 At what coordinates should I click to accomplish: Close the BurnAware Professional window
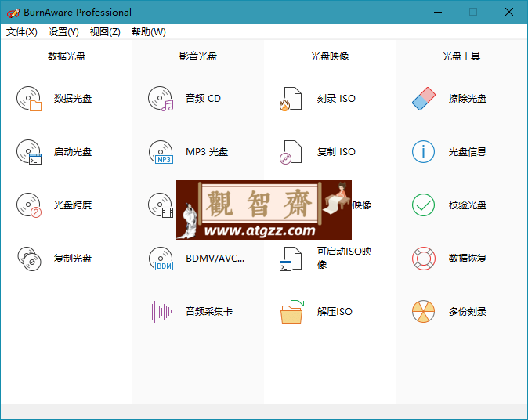click(509, 13)
